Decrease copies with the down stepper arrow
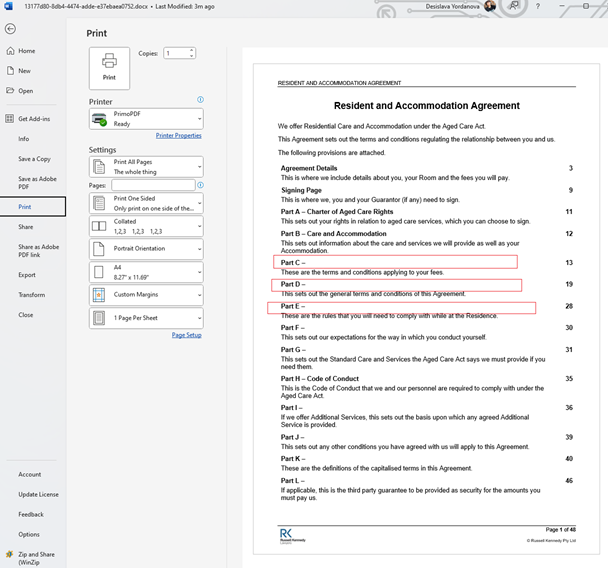 point(192,56)
